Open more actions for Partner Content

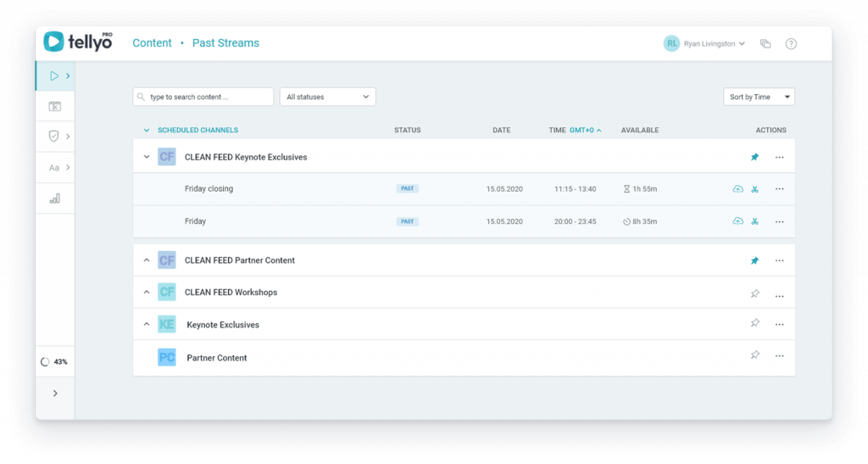click(780, 356)
